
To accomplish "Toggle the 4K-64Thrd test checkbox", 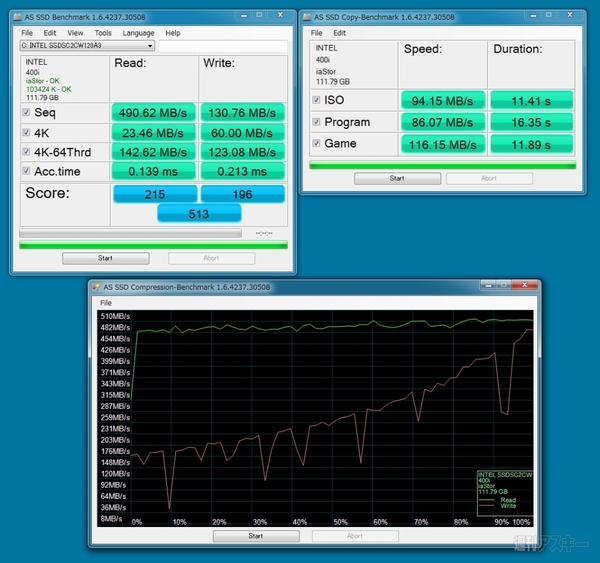I will pyautogui.click(x=27, y=152).
